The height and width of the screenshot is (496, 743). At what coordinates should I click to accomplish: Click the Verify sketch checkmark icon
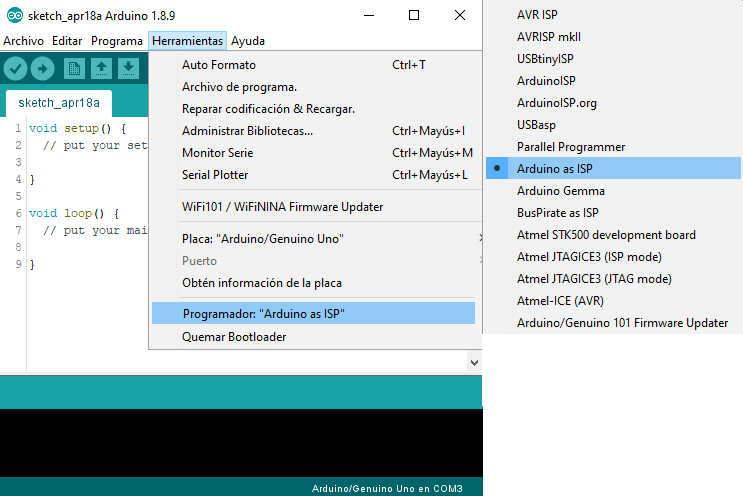click(15, 68)
